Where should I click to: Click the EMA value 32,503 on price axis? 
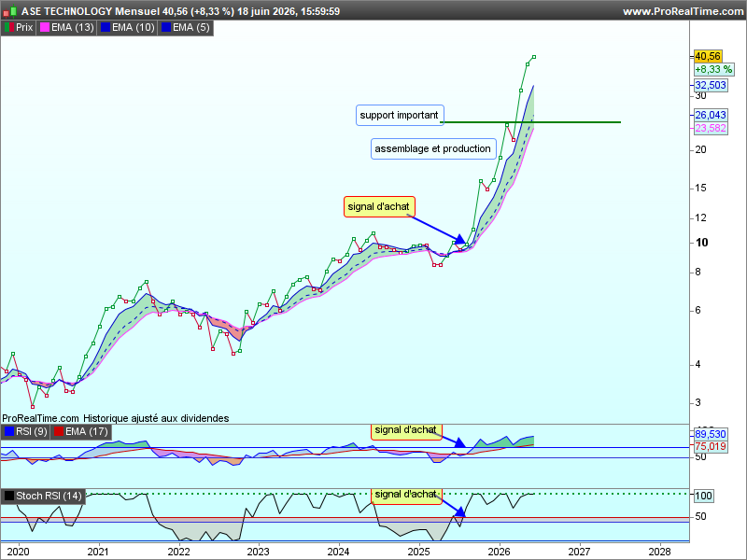pyautogui.click(x=711, y=85)
